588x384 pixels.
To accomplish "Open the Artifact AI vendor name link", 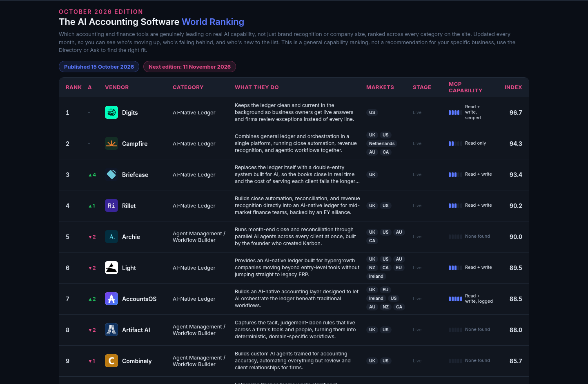I will (136, 330).
